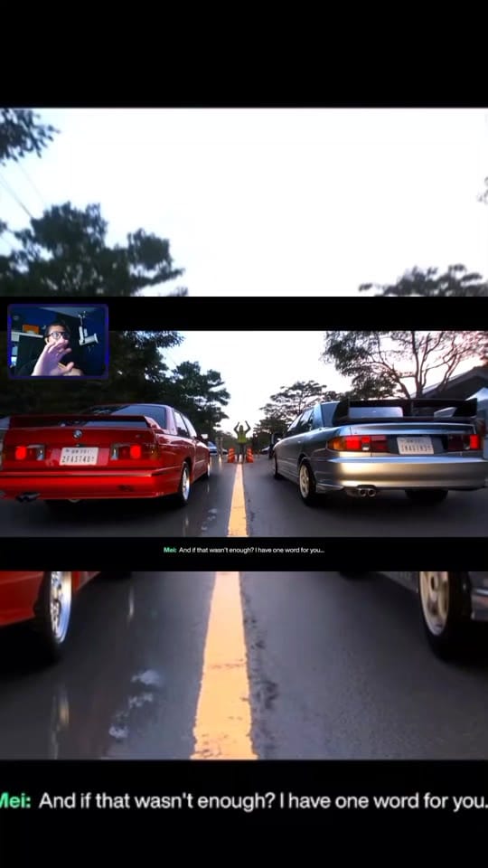
Task: Click the yellow center line in close-up
Action: click(x=225, y=665)
